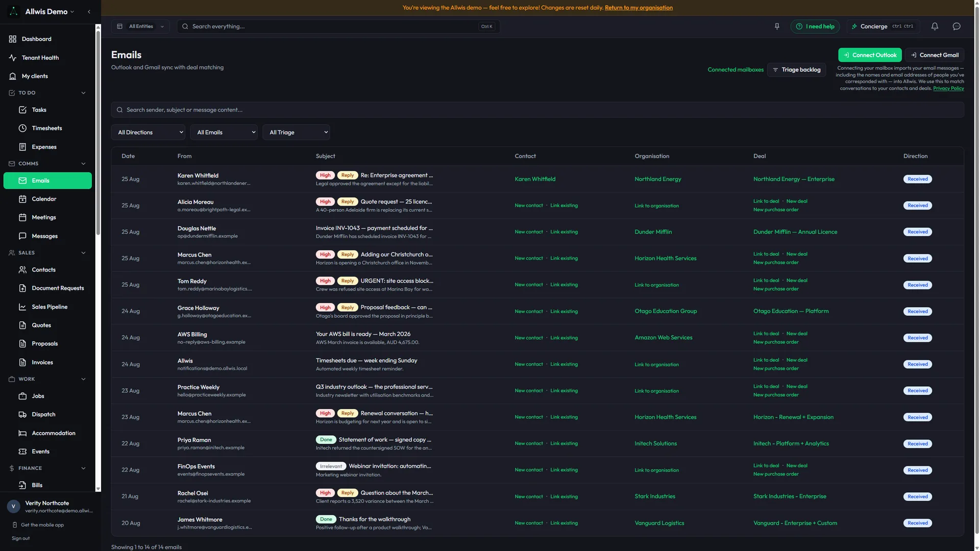Viewport: 980px width, 551px height.
Task: Click New purchase order in Practice Weekly row
Action: point(775,395)
